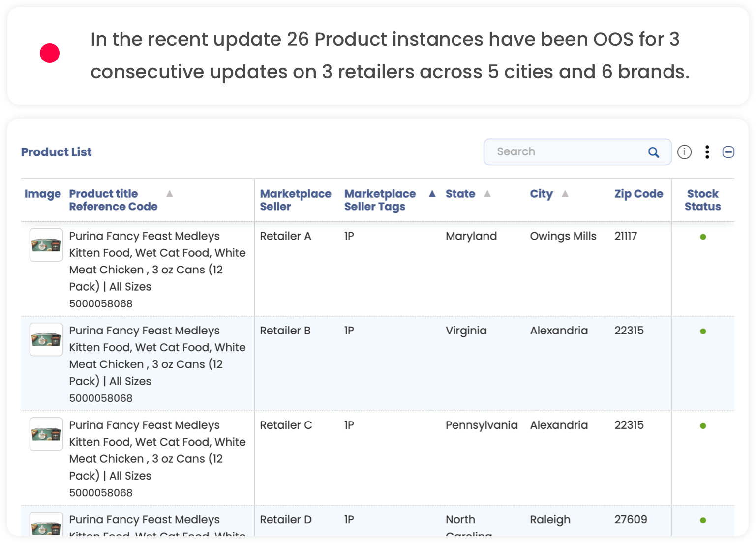
Task: Click Purina product title in Retailer A row
Action: (157, 261)
